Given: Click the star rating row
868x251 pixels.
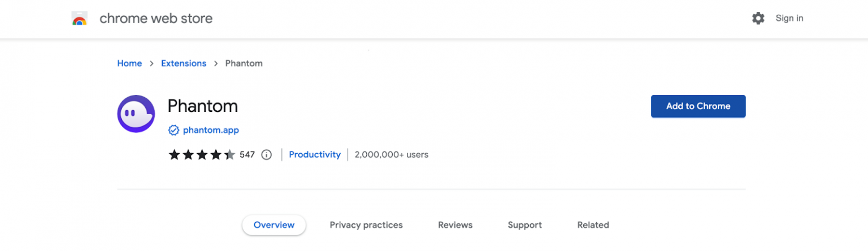Looking at the screenshot, I should 202,155.
